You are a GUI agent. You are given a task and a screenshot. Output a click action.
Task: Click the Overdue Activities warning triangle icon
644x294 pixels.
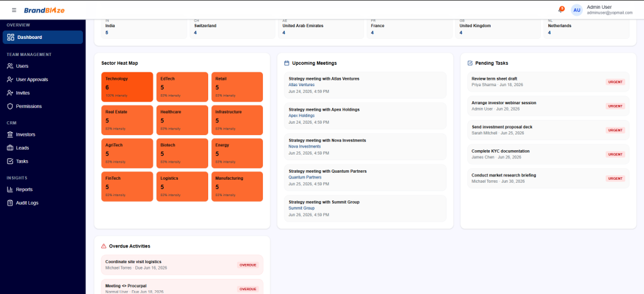tap(104, 246)
